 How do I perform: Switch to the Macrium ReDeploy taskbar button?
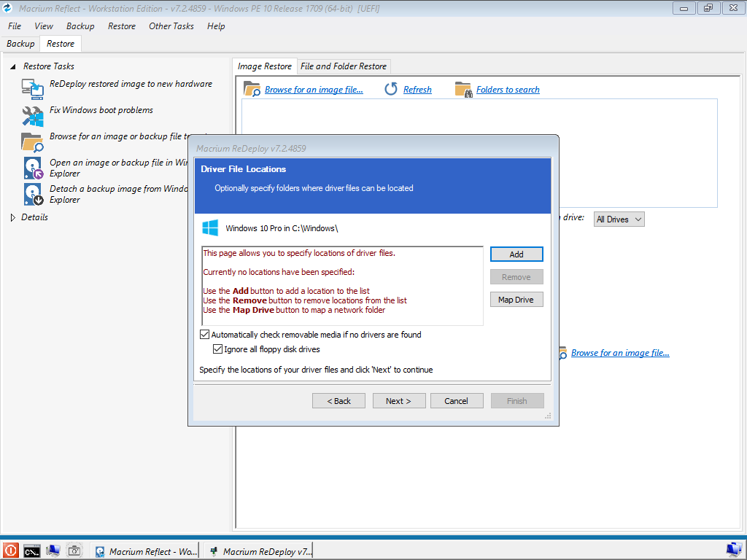[x=260, y=551]
